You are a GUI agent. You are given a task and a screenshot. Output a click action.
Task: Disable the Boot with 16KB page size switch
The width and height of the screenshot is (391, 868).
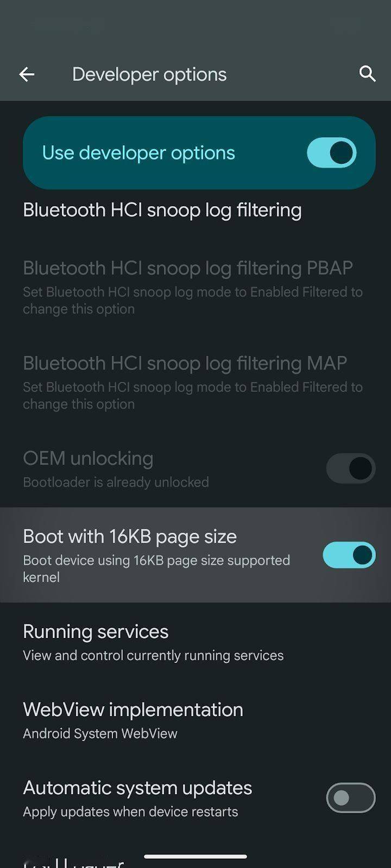click(349, 555)
